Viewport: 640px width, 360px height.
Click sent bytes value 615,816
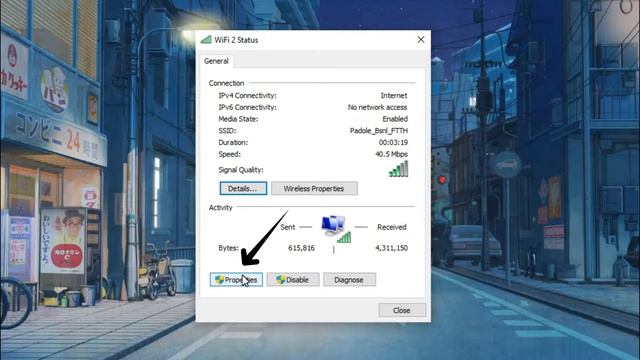point(301,248)
